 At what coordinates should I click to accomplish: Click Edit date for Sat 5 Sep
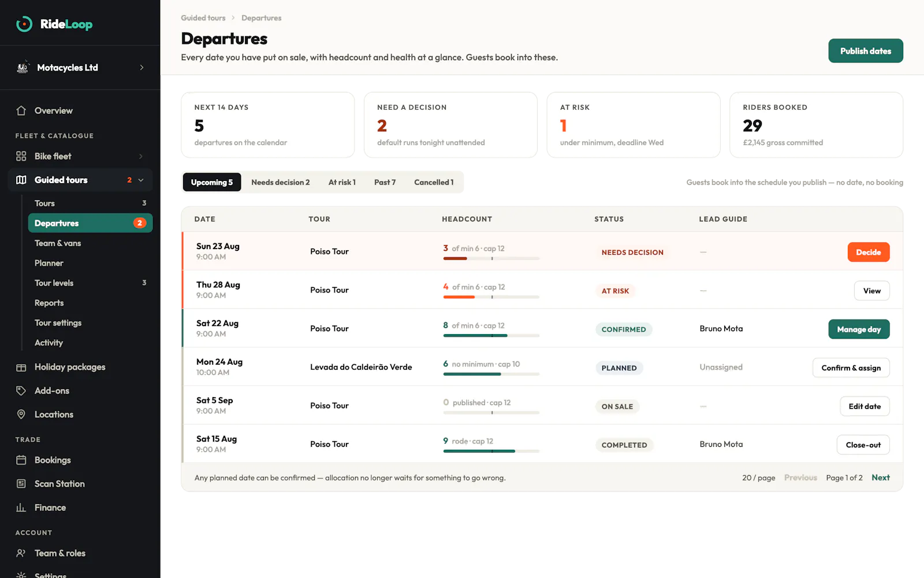865,406
